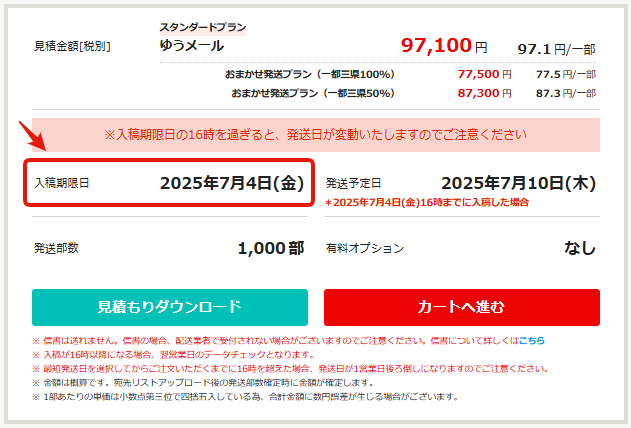Click the red arrow pointing at 入稿期限日

tap(33, 136)
